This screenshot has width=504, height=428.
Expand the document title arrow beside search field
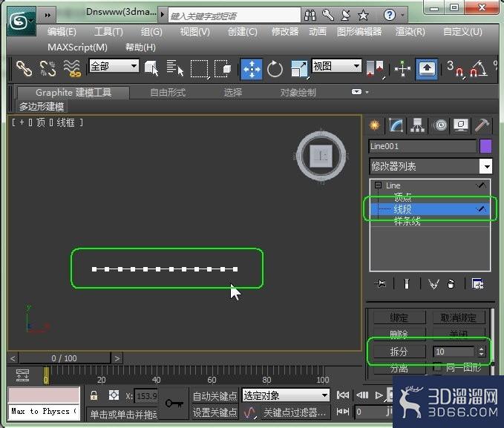(163, 14)
